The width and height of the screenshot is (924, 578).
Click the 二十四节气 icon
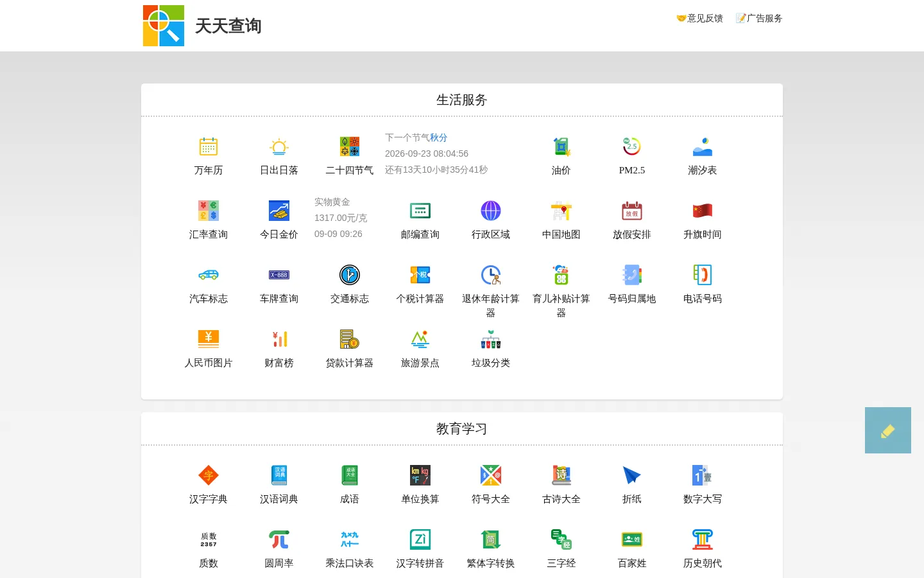click(350, 146)
